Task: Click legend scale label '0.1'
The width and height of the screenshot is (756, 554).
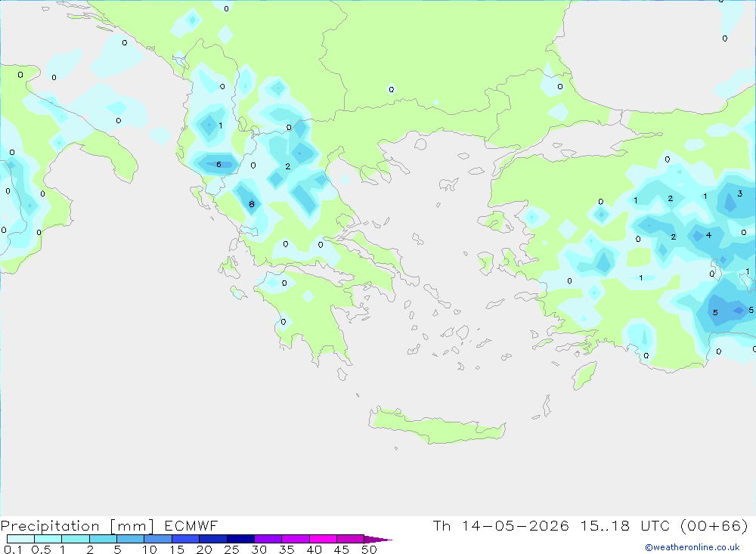Action: point(13,549)
